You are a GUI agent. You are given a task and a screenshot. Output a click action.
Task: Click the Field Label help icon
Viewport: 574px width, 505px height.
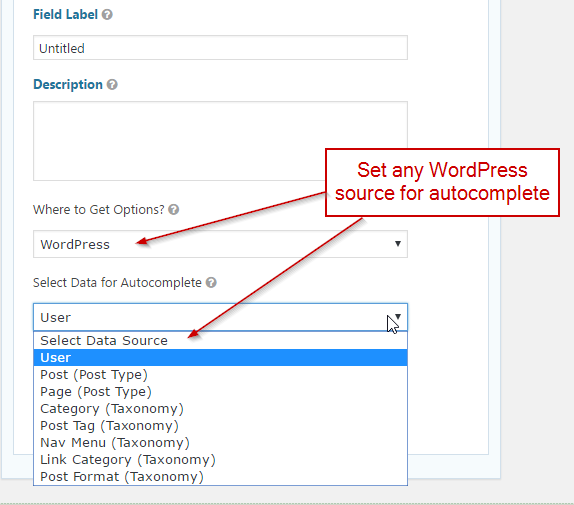[x=107, y=15]
